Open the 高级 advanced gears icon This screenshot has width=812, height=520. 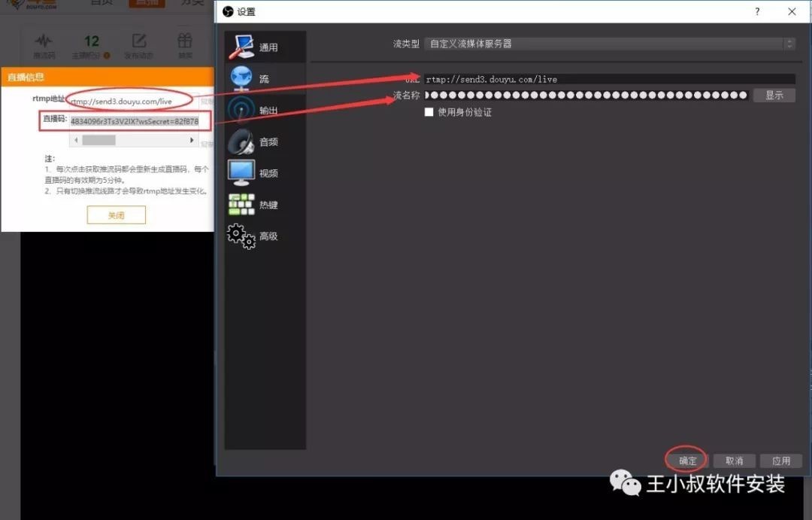click(x=241, y=236)
